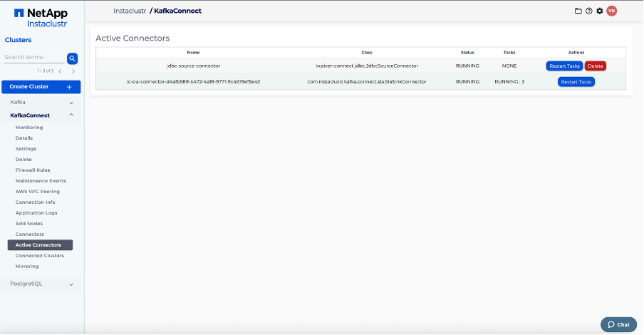The image size is (644, 335).
Task: Click the blue search magnifier icon
Action: coord(72,58)
